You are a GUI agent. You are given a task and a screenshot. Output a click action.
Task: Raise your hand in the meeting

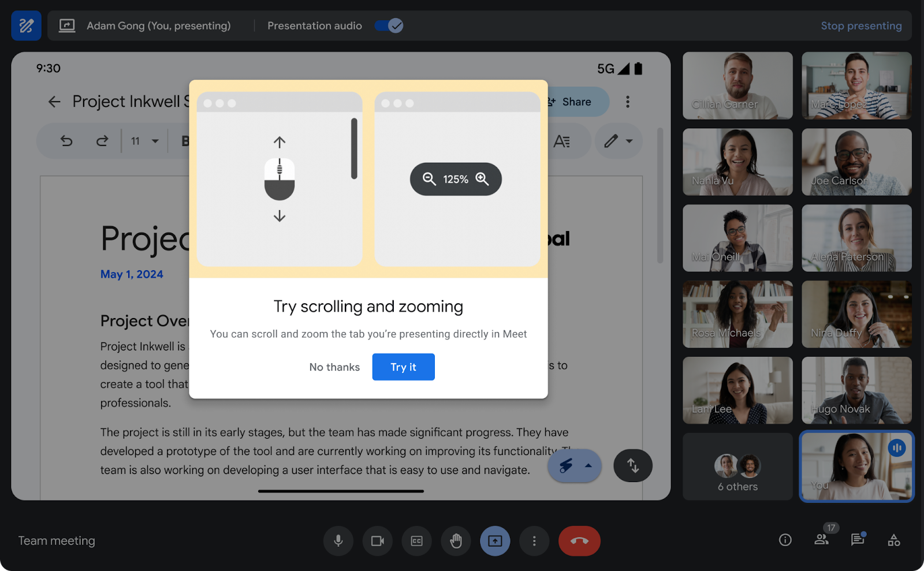pos(456,541)
